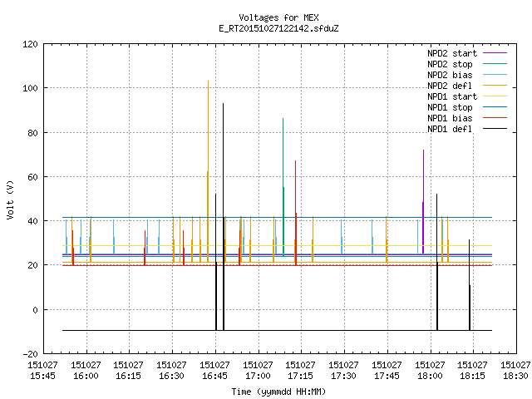532x399 pixels.
Task: Click the chart title 'Voltages for MEX'
Action: pyautogui.click(x=278, y=17)
